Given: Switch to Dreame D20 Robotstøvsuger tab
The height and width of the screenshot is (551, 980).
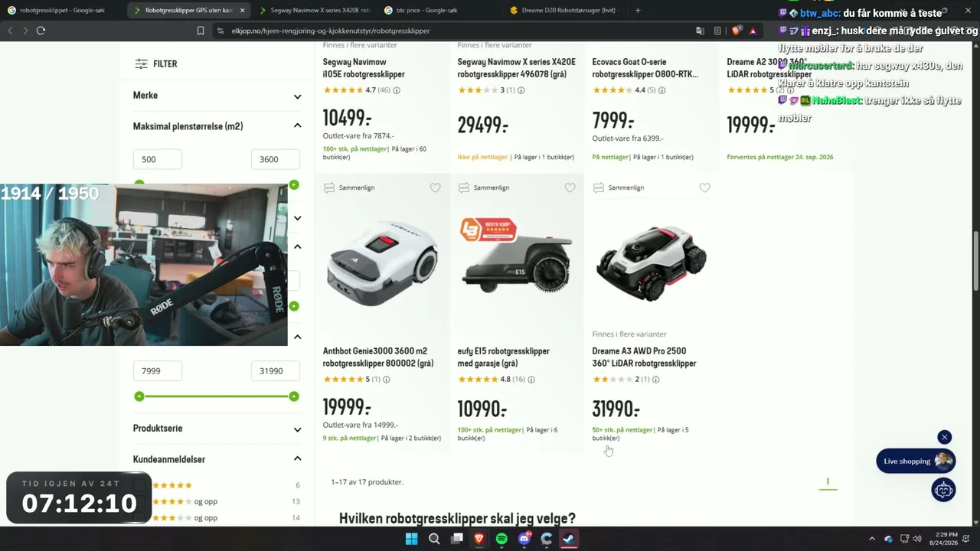Looking at the screenshot, I should pyautogui.click(x=563, y=11).
